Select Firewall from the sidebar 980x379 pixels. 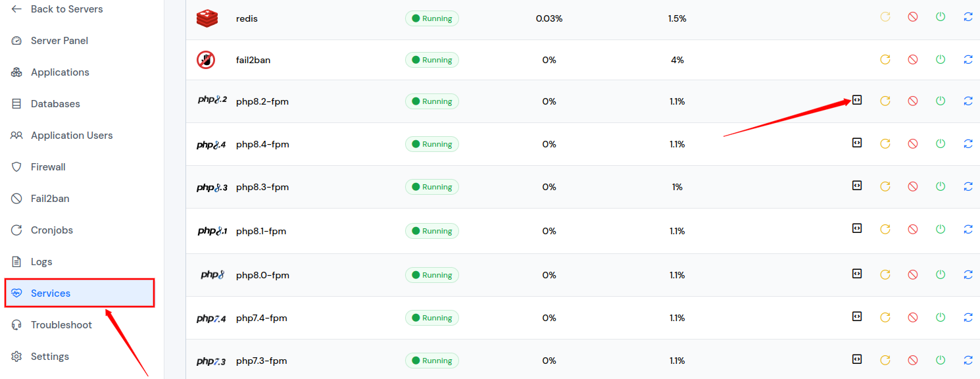click(x=48, y=167)
